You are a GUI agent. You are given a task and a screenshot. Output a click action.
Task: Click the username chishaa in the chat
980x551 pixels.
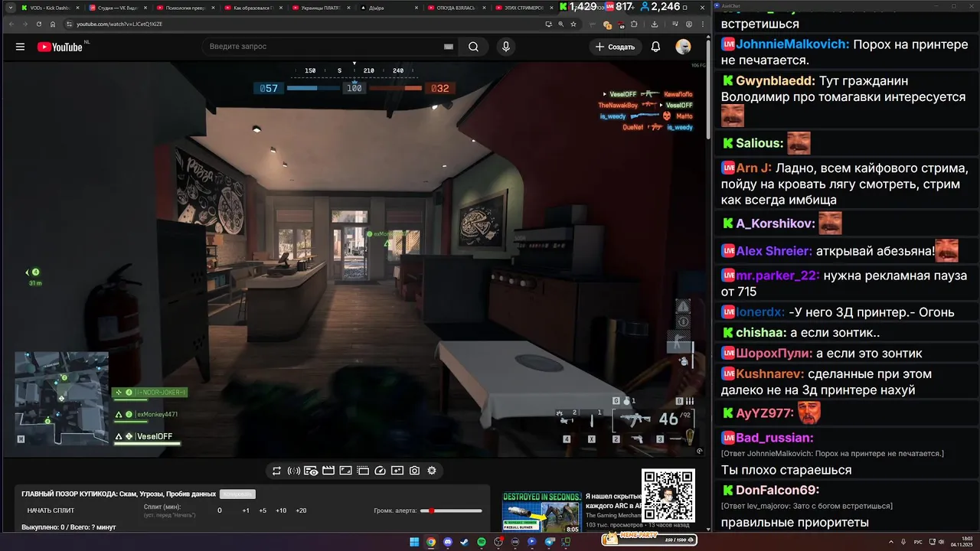coord(761,333)
